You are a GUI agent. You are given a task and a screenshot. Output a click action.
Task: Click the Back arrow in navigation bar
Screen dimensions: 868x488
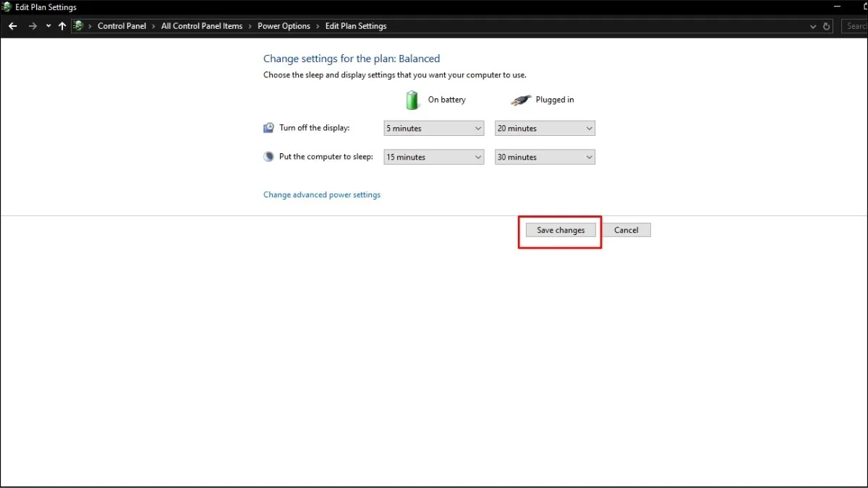tap(12, 26)
